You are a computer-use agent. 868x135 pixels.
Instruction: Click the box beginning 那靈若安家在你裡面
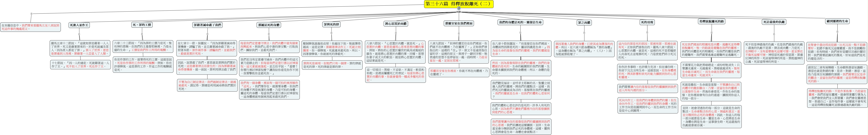pyautogui.click(x=459, y=72)
